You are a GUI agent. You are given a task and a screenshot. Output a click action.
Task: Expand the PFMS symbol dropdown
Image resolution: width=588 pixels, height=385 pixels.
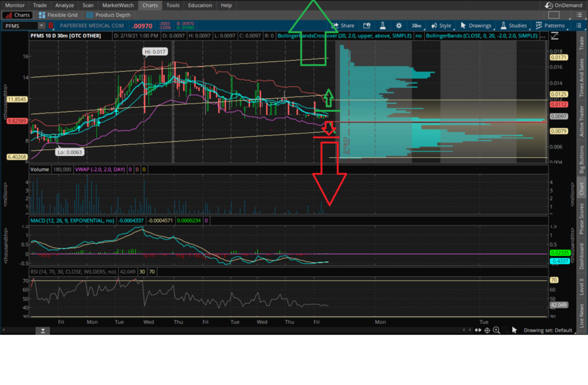42,25
